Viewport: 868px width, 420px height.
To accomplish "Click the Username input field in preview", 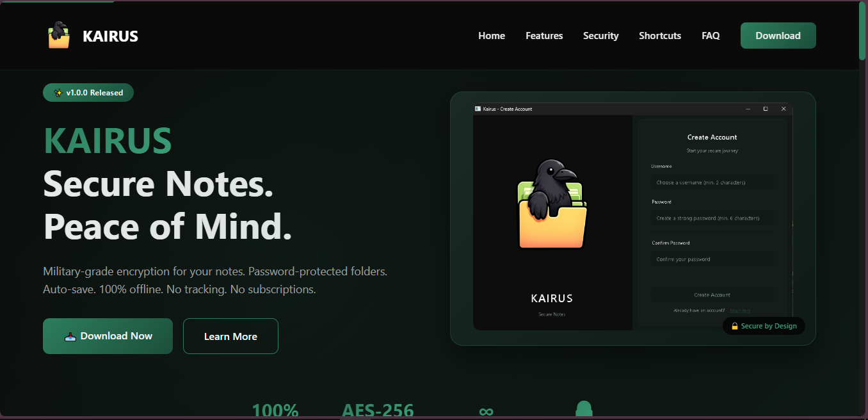I will point(712,182).
